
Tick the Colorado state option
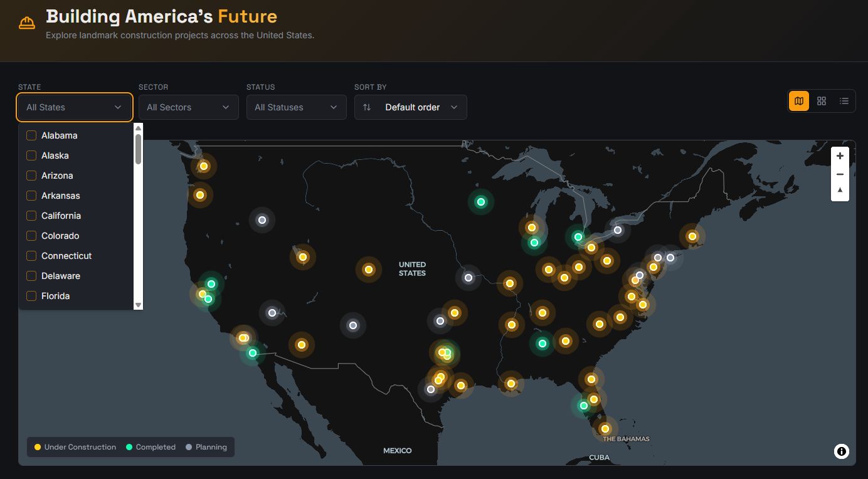point(31,236)
